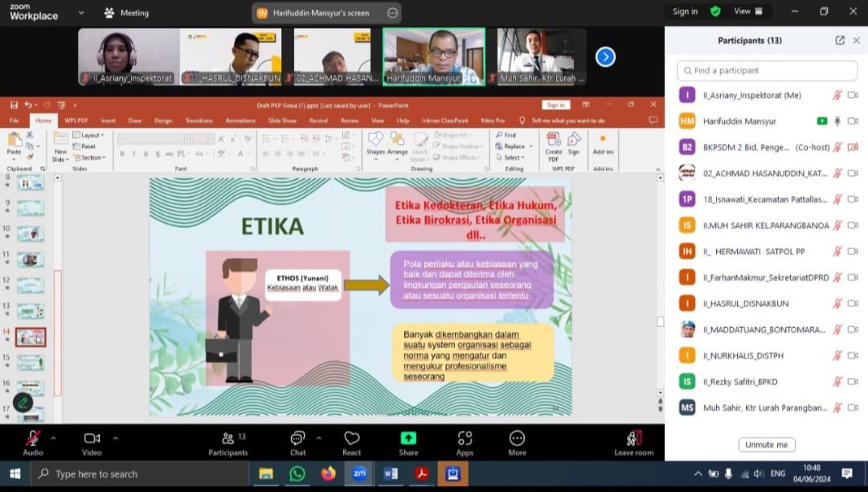The image size is (868, 492).
Task: Click Leave room button
Action: 634,443
